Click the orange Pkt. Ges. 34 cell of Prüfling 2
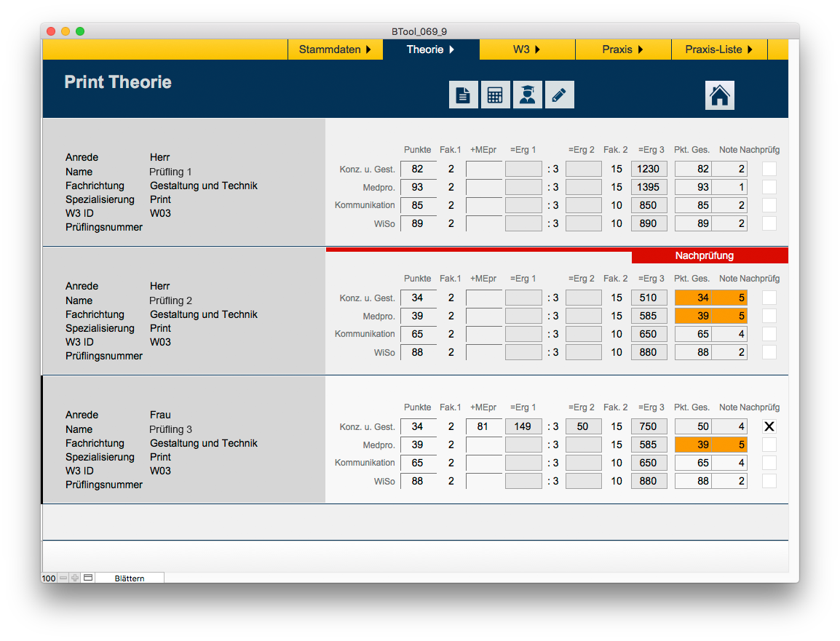840x641 pixels. click(x=693, y=298)
